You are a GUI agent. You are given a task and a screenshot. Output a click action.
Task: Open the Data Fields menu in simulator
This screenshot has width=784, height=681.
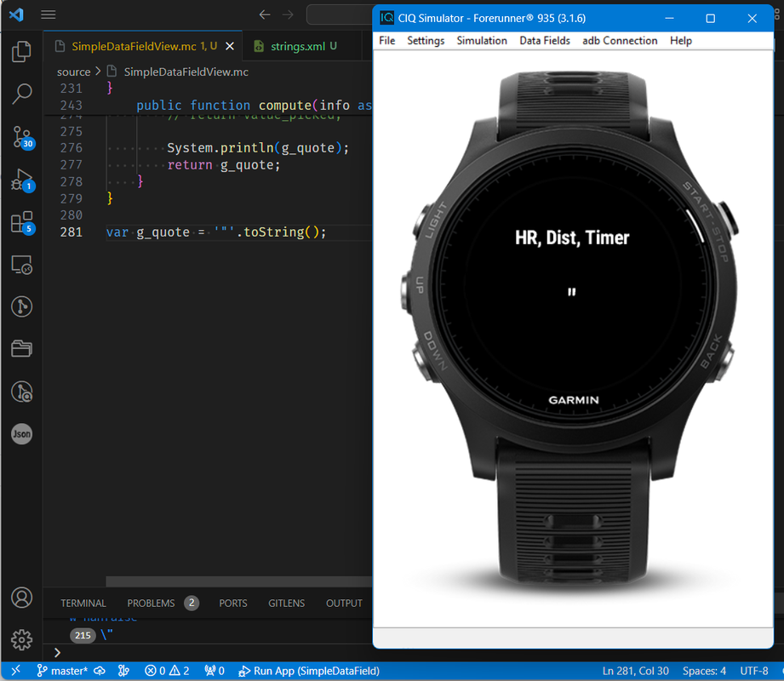click(x=545, y=41)
